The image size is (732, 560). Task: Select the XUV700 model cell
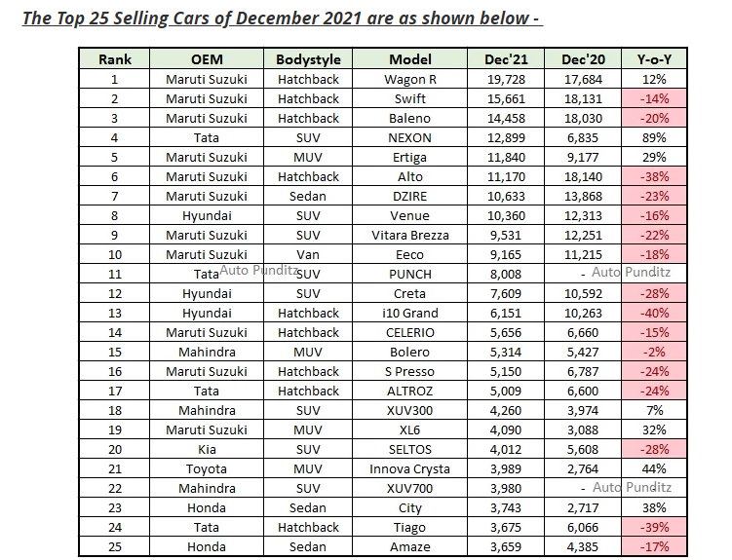click(x=409, y=488)
